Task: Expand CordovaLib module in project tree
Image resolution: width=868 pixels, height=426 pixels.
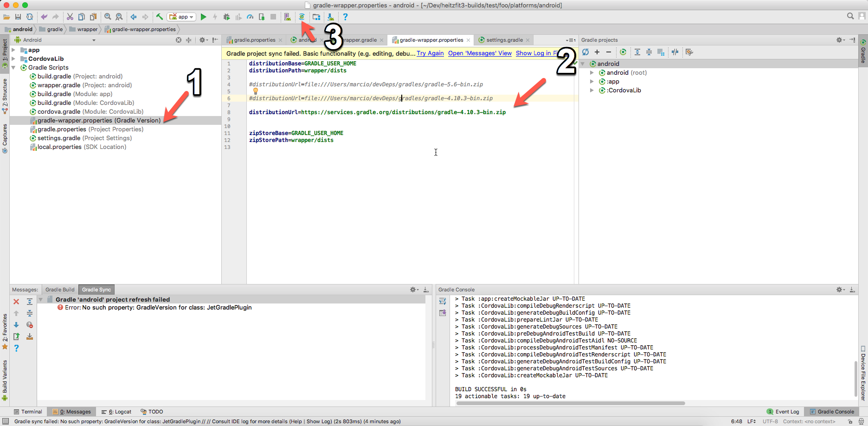Action: coord(13,58)
